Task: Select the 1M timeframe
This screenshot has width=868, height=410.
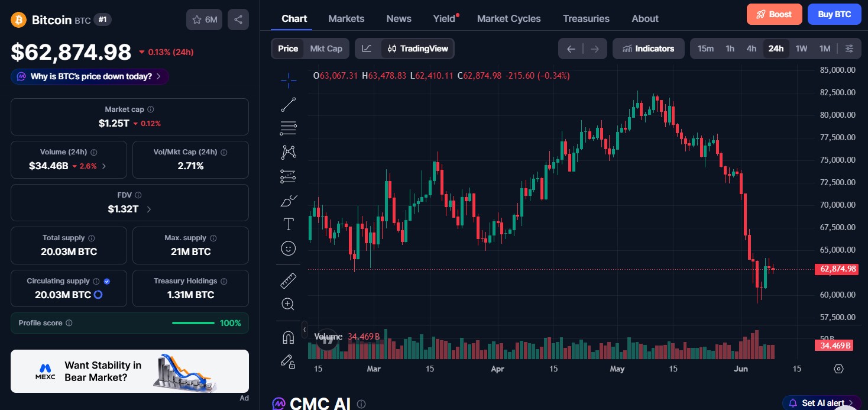Action: click(825, 49)
